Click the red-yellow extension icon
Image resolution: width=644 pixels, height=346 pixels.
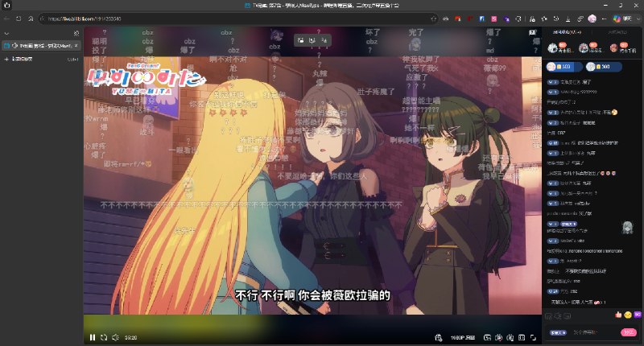pyautogui.click(x=457, y=19)
